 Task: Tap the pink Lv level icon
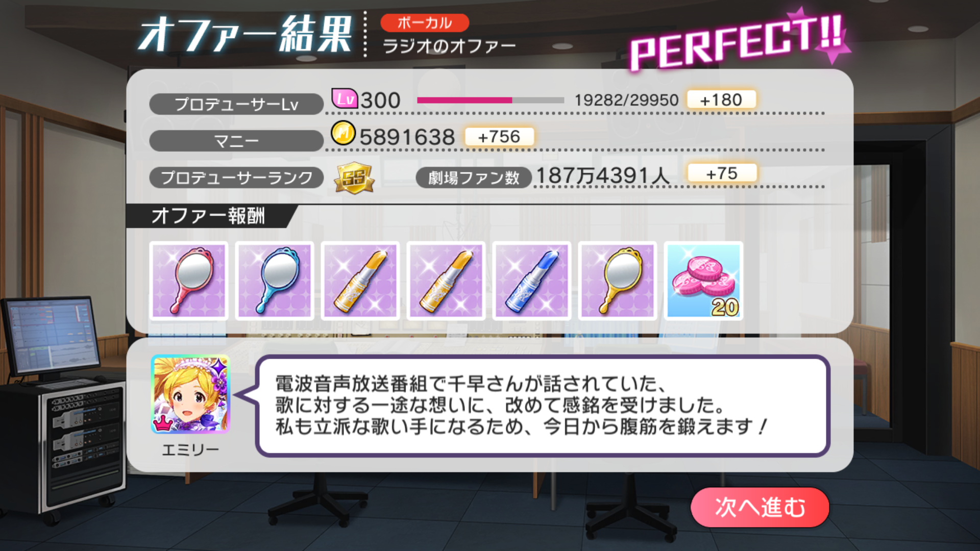pyautogui.click(x=345, y=98)
